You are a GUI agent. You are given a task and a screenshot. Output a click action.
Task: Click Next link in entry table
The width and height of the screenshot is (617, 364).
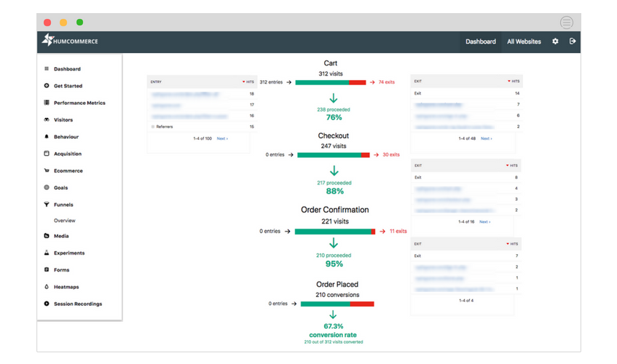click(x=222, y=139)
